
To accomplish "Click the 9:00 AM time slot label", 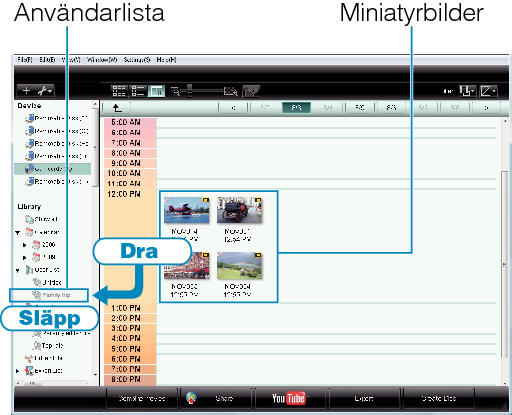I will [x=126, y=163].
